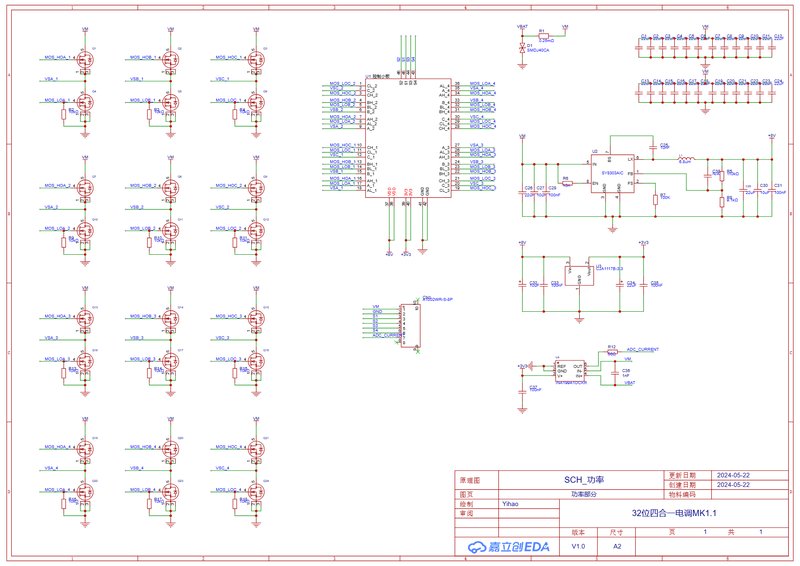
Task: Select the U3 3.3V linear regulator symbol
Action: (580, 275)
